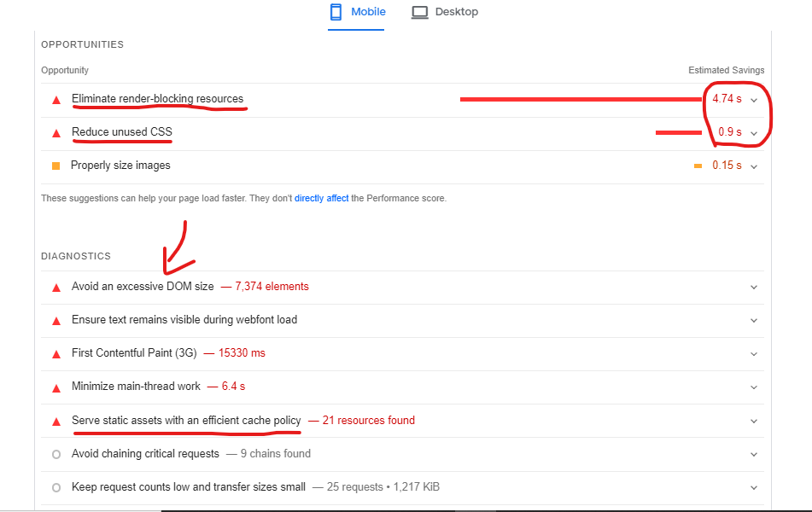Click 'Avoid chaining critical requests' text
This screenshot has width=812, height=512.
click(x=145, y=453)
